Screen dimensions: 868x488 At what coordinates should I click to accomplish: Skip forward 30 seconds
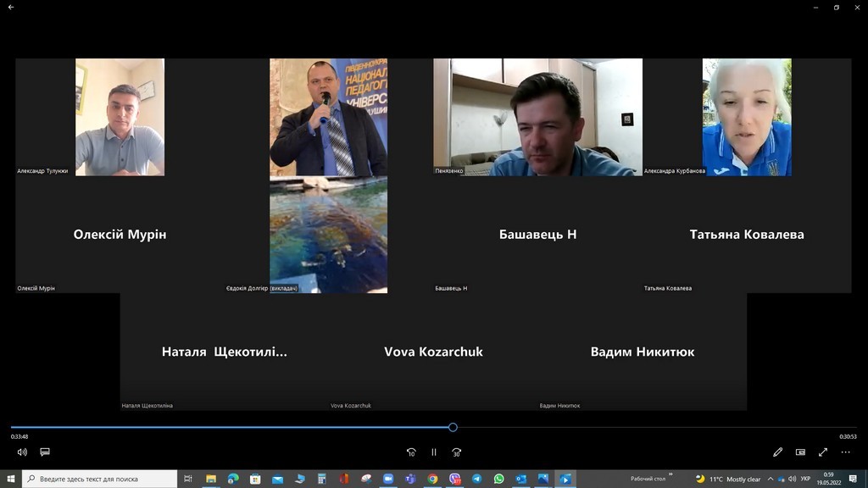(456, 452)
